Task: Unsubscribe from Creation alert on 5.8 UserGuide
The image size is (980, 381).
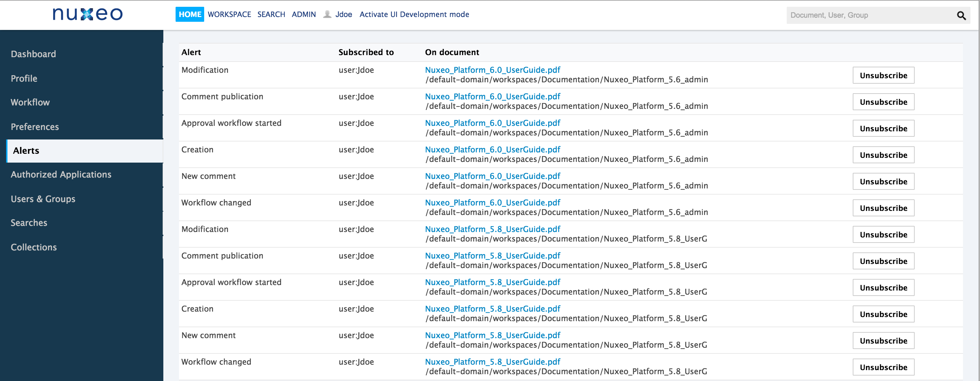Action: pos(883,314)
